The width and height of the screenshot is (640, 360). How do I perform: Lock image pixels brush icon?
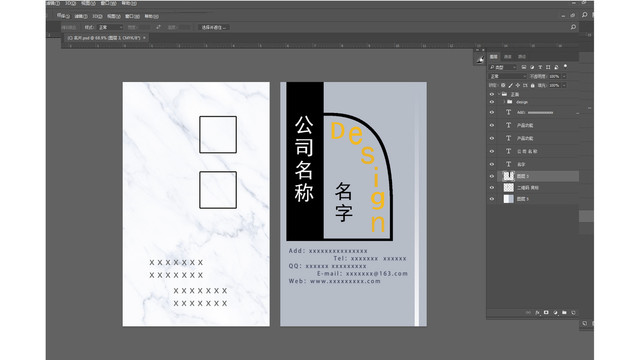point(510,85)
